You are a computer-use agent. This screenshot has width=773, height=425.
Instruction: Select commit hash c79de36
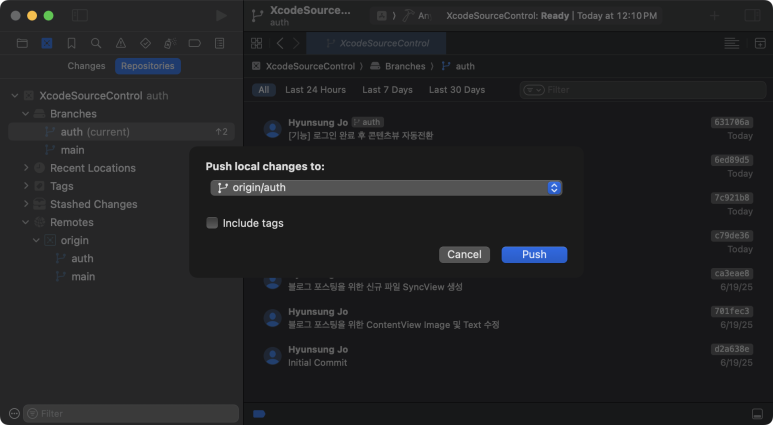click(732, 236)
